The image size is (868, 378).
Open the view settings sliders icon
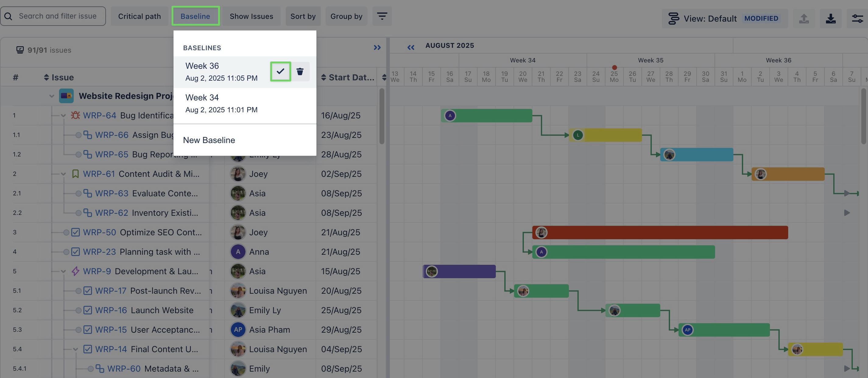(857, 19)
